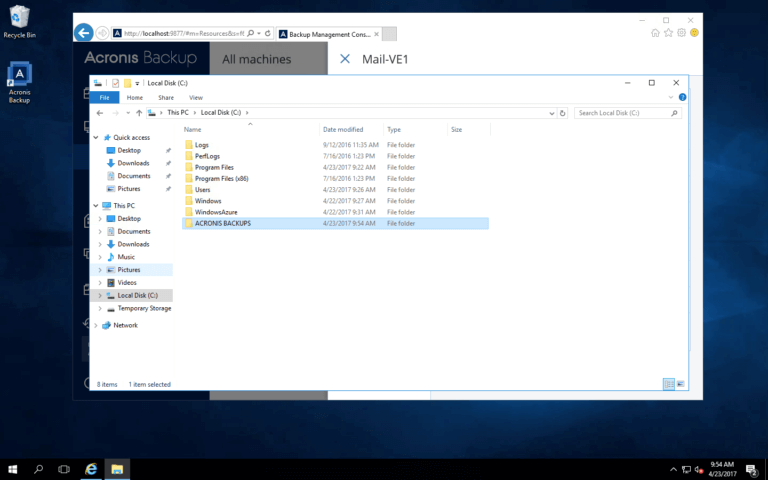The image size is (768, 480).
Task: Open the address bar history dropdown
Action: pos(552,113)
